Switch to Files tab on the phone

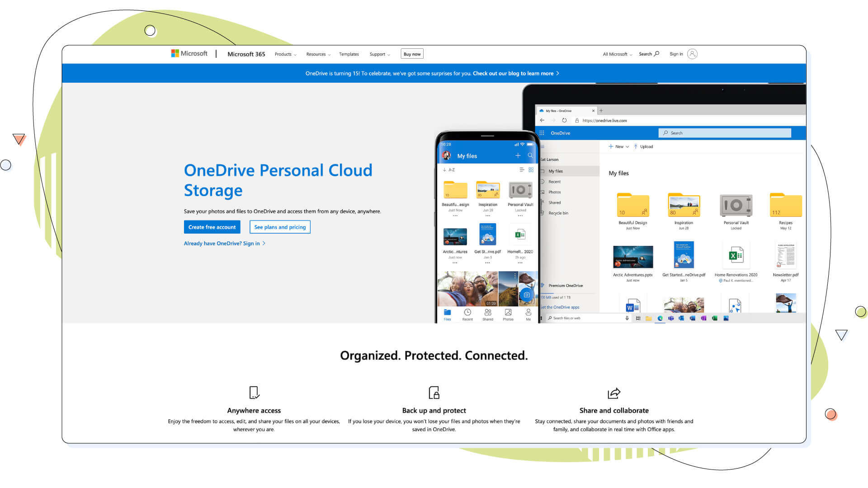[447, 314]
